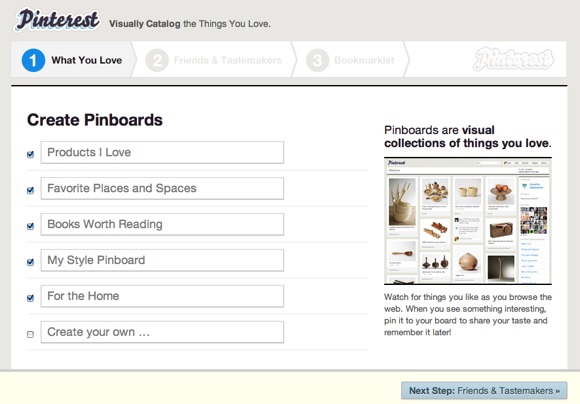
Task: Click the Books Worth Reading text field
Action: point(162,224)
